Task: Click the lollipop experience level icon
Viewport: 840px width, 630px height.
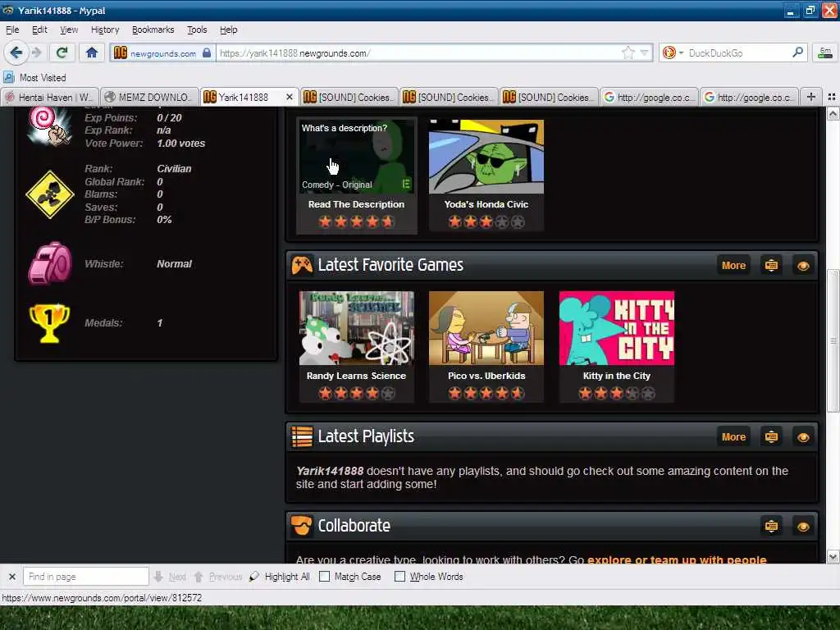Action: click(49, 126)
